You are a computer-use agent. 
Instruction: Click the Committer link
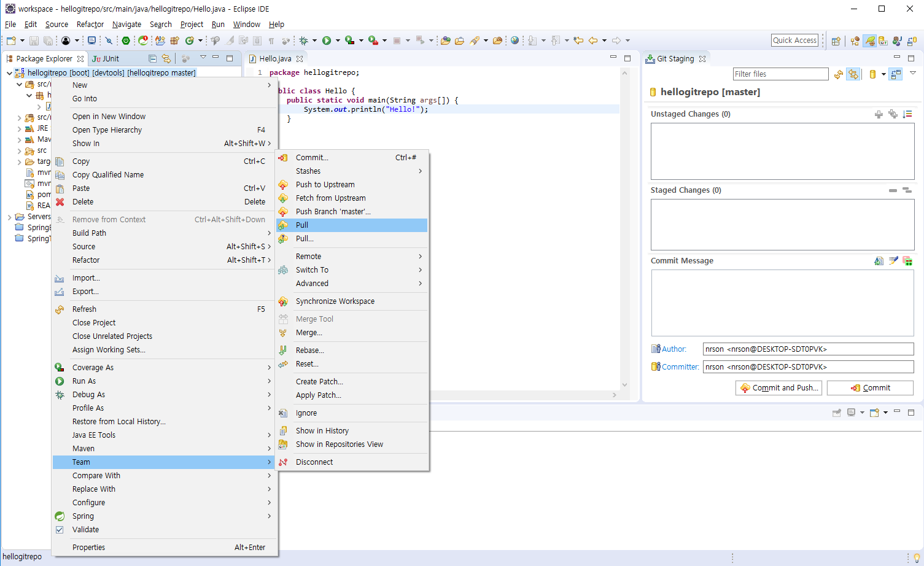click(680, 367)
